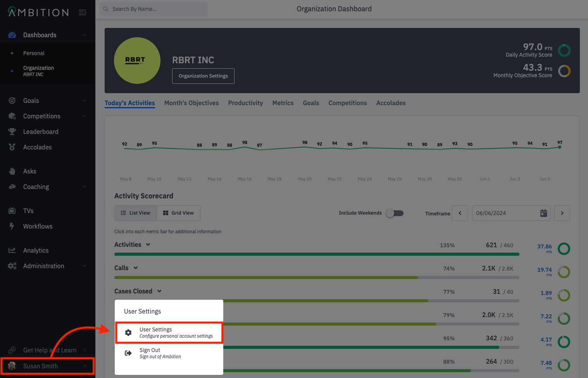Open the calendar date picker icon
Screen dimensions: 588x378
(543, 213)
